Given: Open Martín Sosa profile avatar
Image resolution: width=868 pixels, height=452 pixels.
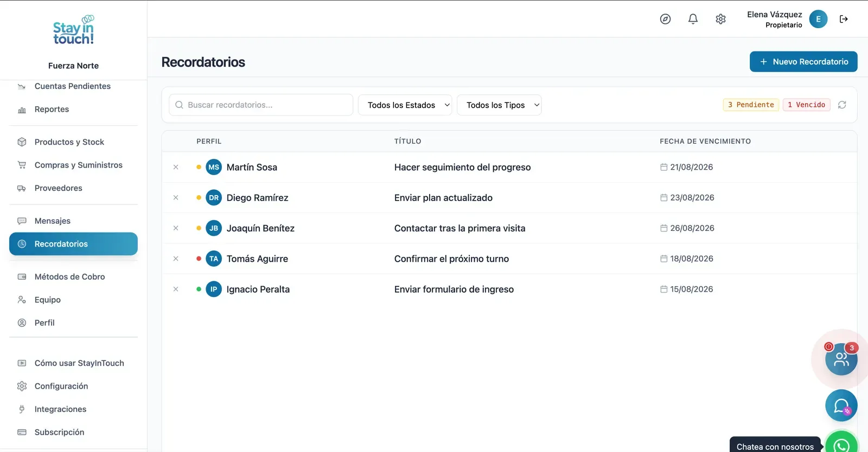Looking at the screenshot, I should pyautogui.click(x=214, y=167).
